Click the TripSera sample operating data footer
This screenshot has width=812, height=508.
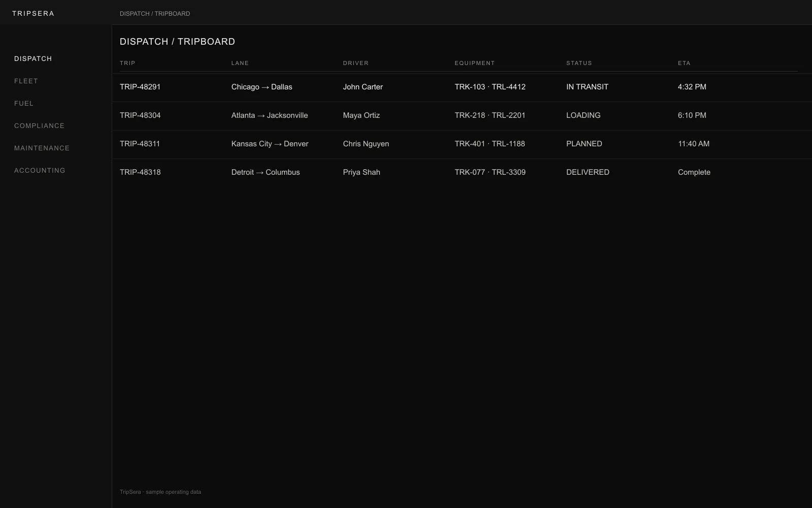[160, 492]
